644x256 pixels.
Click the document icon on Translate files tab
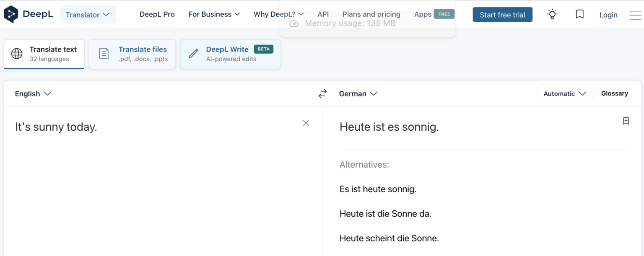pyautogui.click(x=104, y=54)
